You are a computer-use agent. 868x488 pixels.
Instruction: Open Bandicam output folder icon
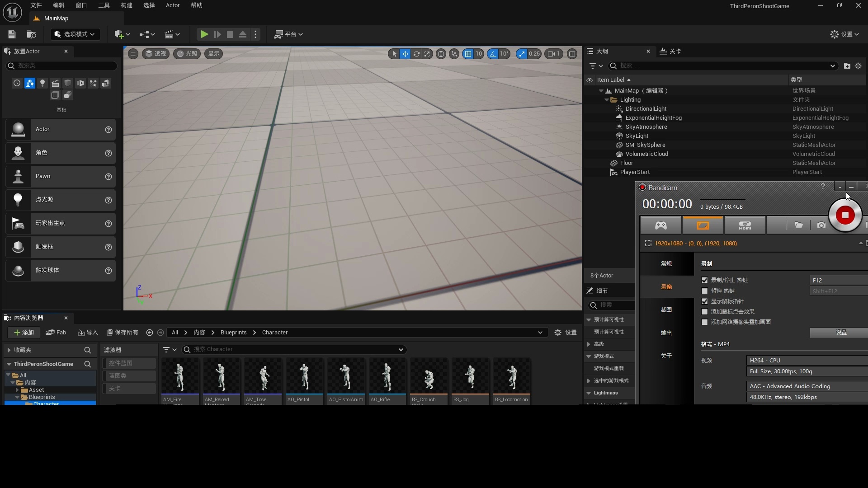[798, 225]
